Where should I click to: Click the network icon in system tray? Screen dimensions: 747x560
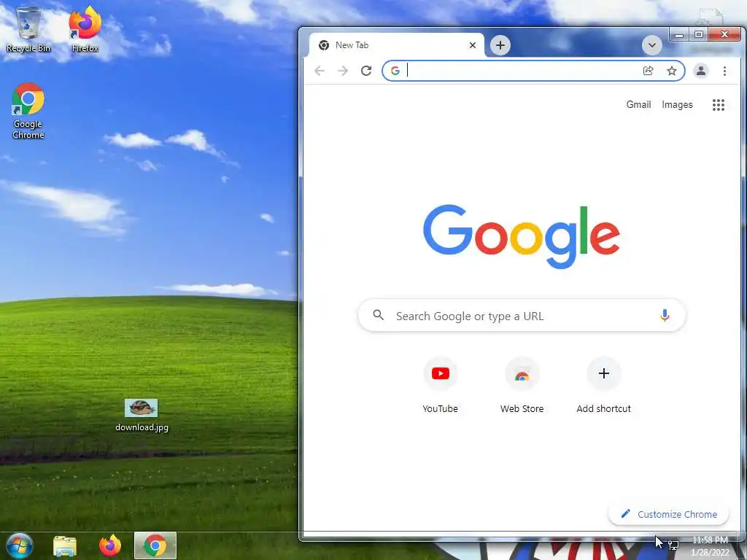673,545
